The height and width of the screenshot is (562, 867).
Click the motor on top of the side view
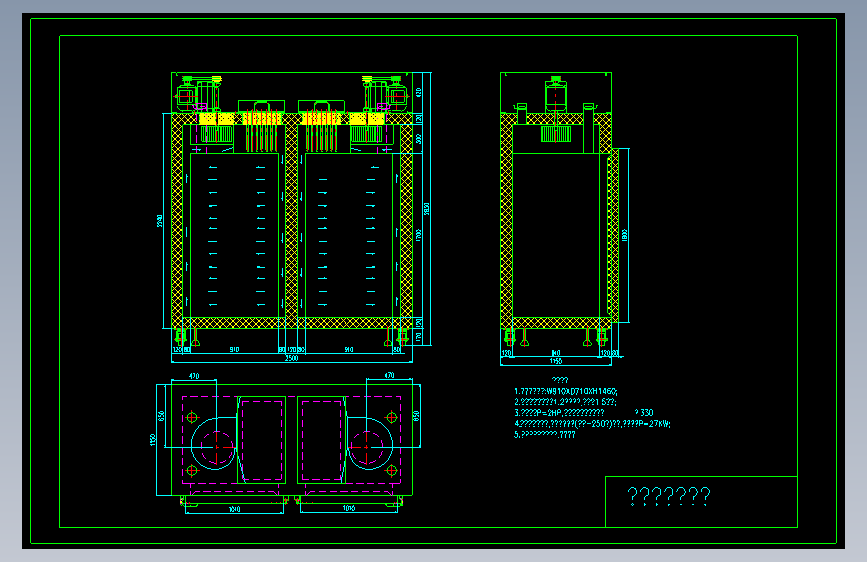click(556, 94)
